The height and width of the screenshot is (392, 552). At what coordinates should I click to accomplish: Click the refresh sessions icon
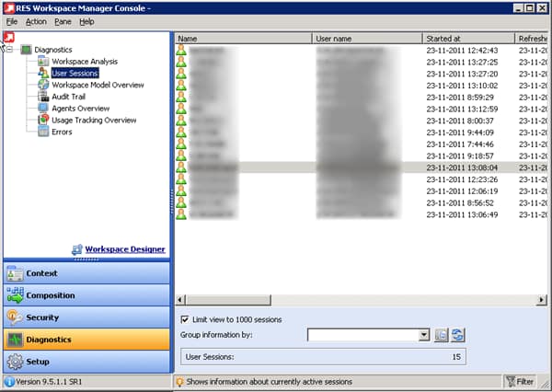(x=457, y=335)
